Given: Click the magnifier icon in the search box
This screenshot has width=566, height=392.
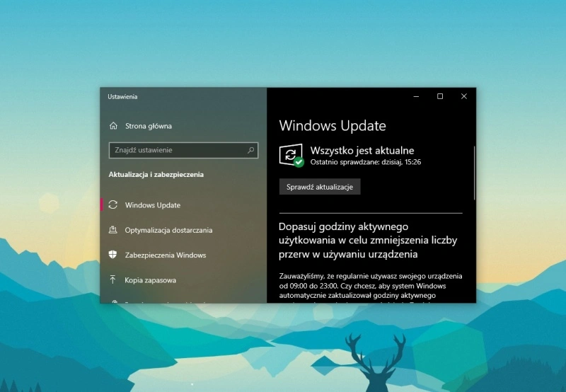Looking at the screenshot, I should (x=250, y=150).
